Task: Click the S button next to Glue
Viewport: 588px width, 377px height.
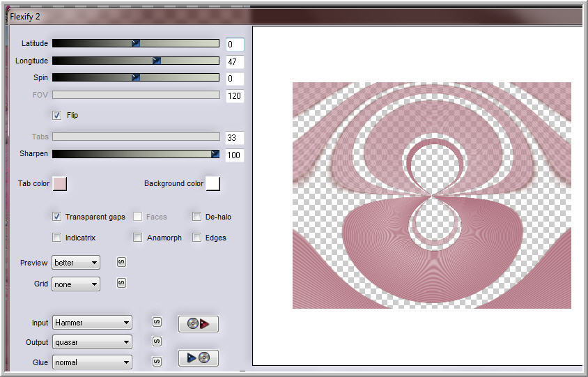Action: point(157,362)
